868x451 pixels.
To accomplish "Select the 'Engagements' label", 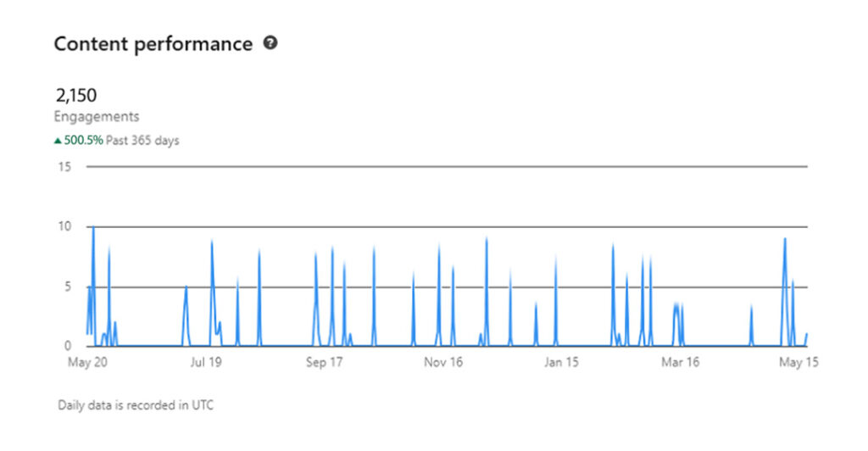I will click(x=97, y=117).
